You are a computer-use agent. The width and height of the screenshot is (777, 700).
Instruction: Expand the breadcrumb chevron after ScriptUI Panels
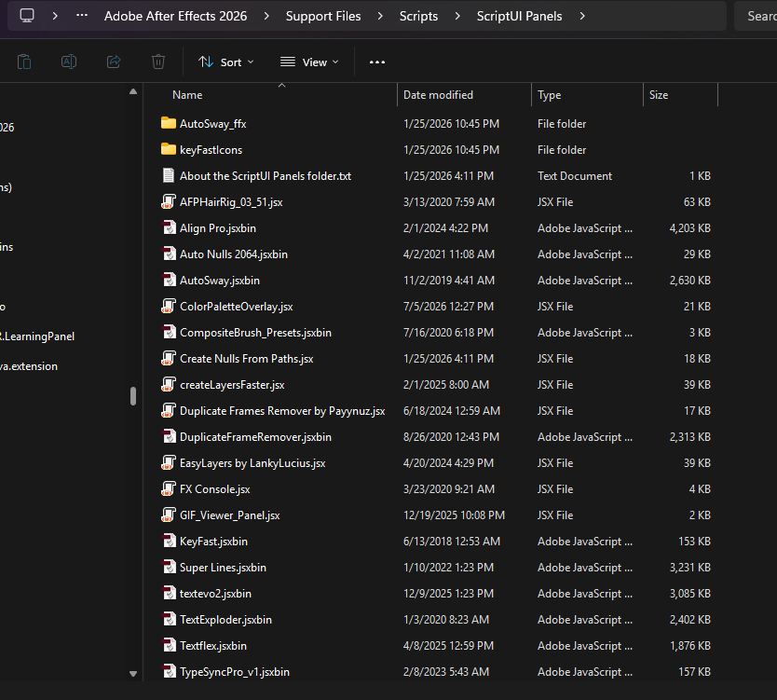pos(582,16)
